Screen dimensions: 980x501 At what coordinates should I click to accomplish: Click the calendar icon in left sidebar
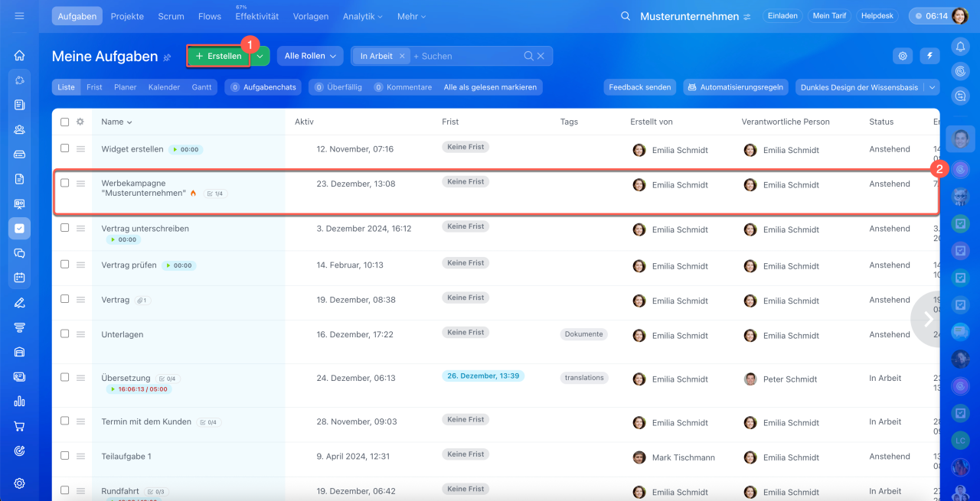click(x=20, y=278)
